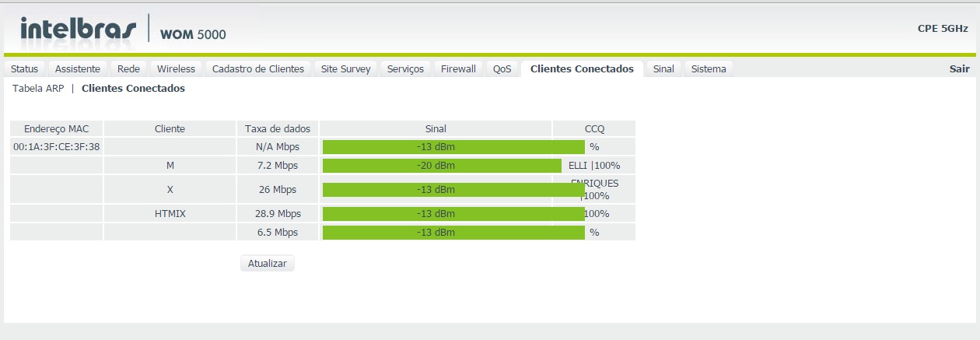Go to the Wireless tab
This screenshot has width=980, height=340.
click(176, 68)
